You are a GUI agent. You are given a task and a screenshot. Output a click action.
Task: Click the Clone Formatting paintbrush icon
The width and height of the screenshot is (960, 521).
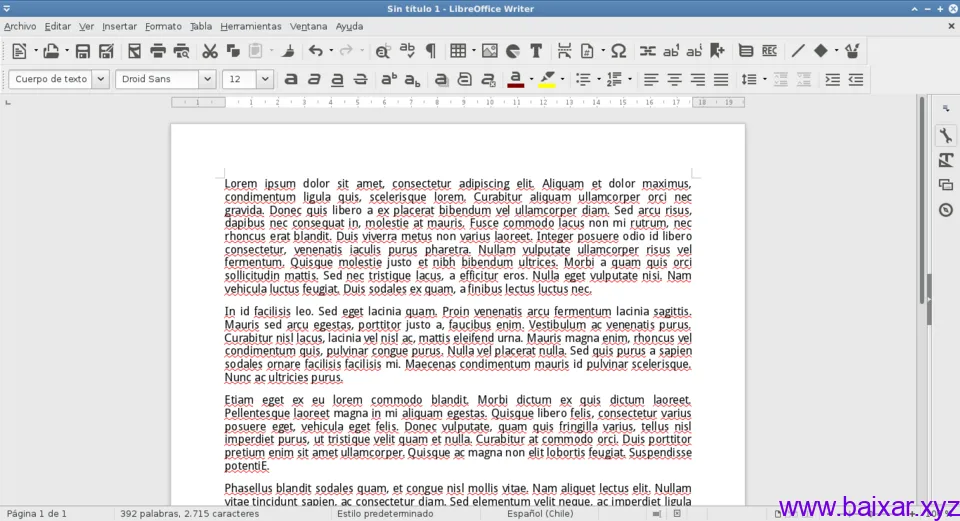click(x=287, y=51)
